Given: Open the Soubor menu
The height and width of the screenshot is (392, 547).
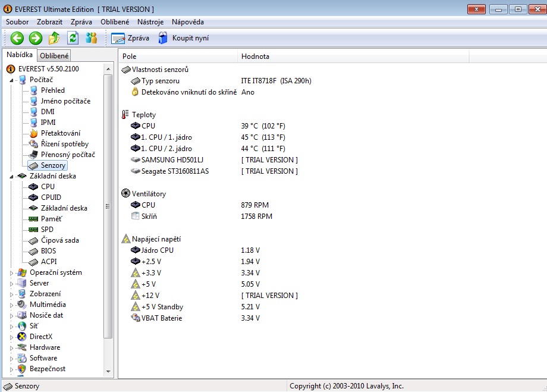Looking at the screenshot, I should coord(17,22).
